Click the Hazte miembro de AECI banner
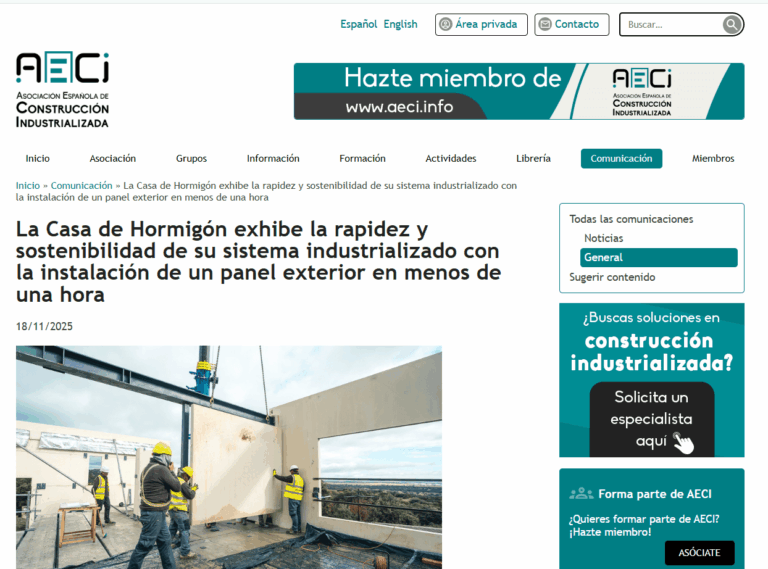 [519, 91]
